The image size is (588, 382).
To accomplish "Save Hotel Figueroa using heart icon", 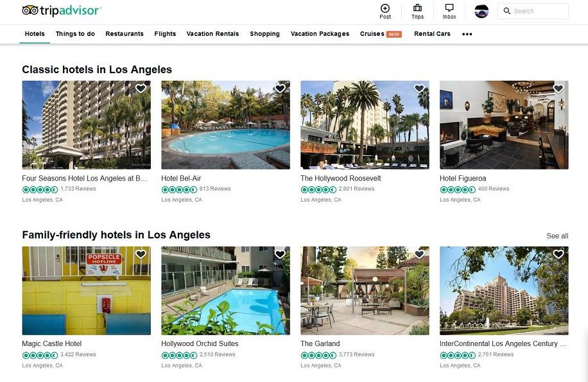I will (558, 89).
